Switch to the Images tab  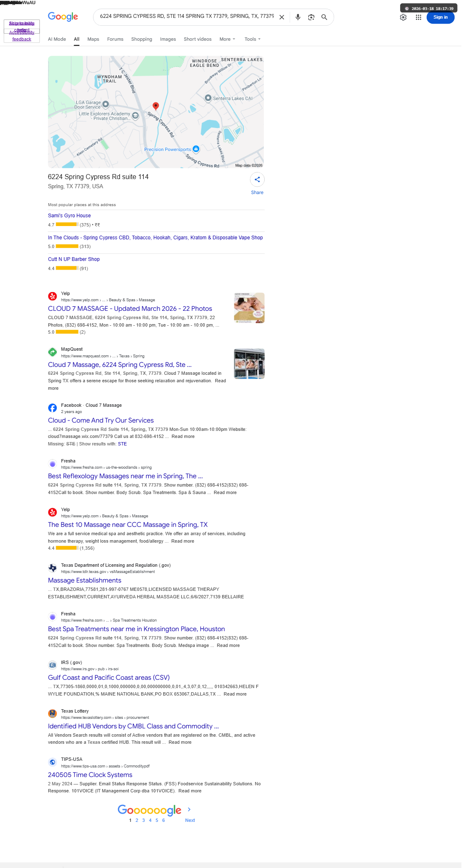pos(168,39)
